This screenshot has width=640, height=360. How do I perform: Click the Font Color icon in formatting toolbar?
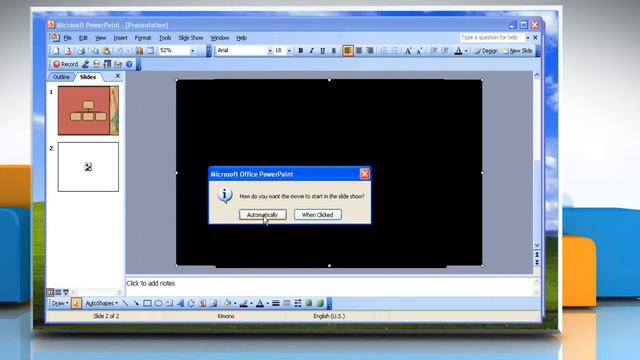pos(458,51)
